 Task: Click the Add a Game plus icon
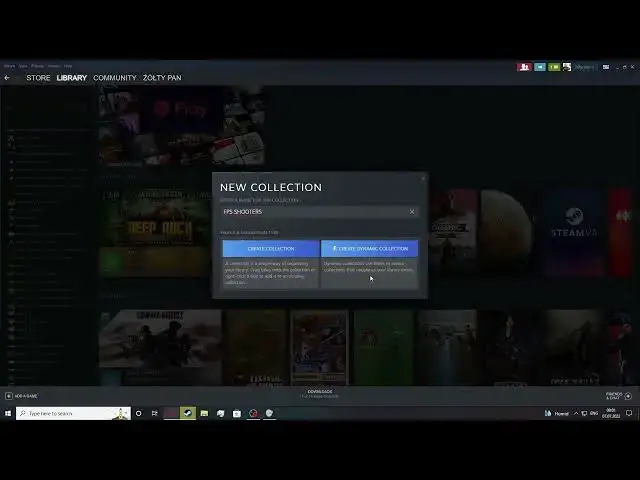pos(9,396)
